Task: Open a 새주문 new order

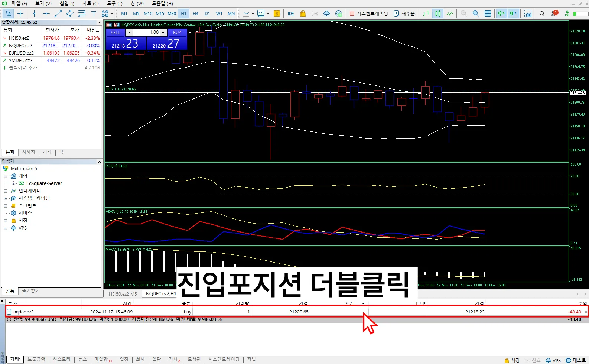Action: (x=404, y=13)
